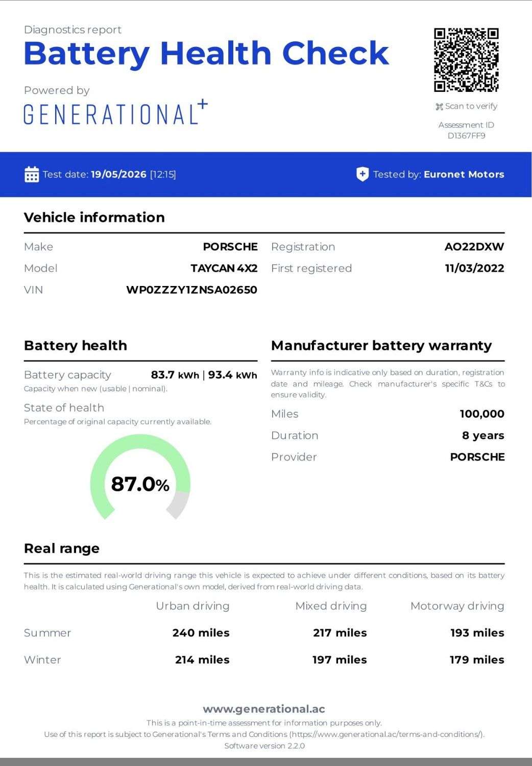Click the Vehicle information heading
The height and width of the screenshot is (766, 532).
(x=94, y=218)
